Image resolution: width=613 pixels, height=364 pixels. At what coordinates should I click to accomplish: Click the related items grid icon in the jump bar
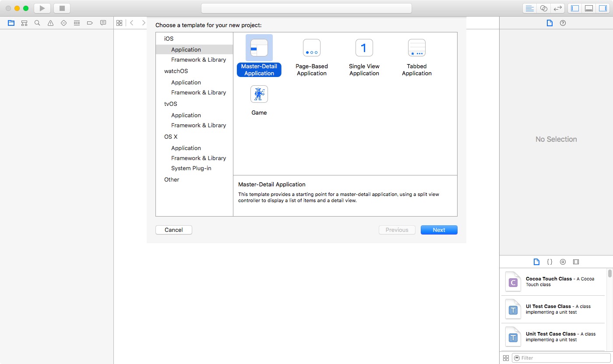120,23
